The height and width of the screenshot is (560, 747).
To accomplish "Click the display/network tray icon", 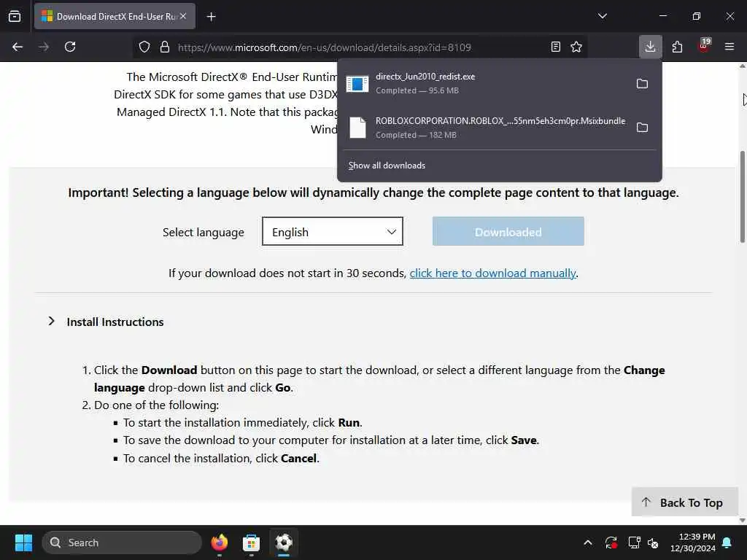I will [x=634, y=542].
